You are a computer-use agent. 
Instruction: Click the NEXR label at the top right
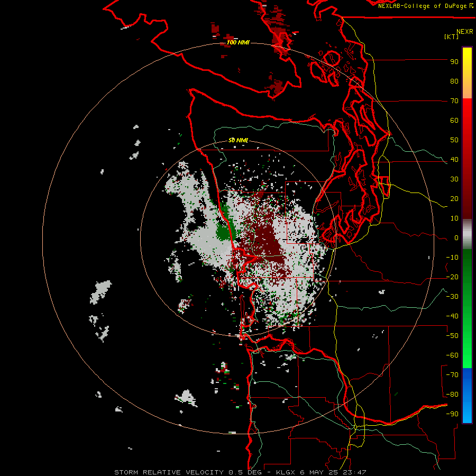click(465, 32)
